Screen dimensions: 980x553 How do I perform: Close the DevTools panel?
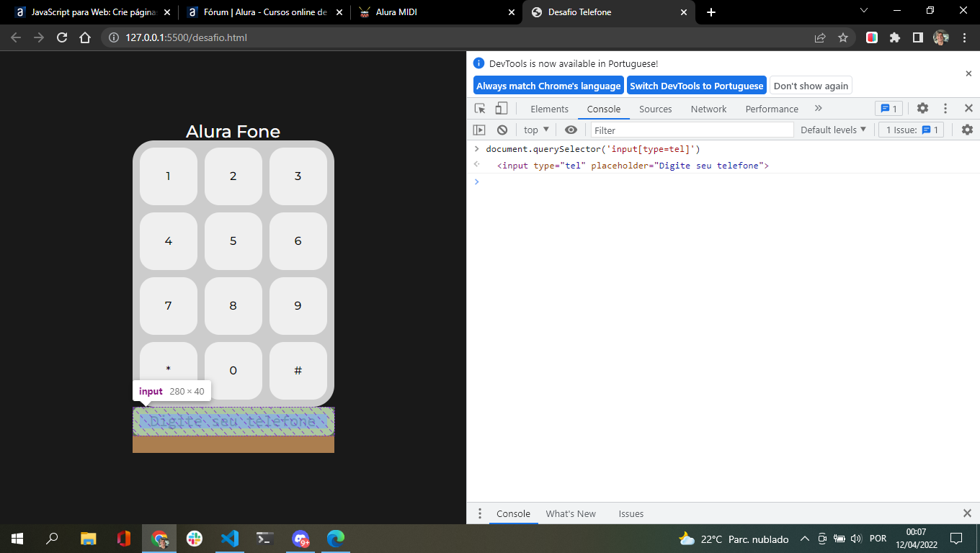tap(968, 109)
